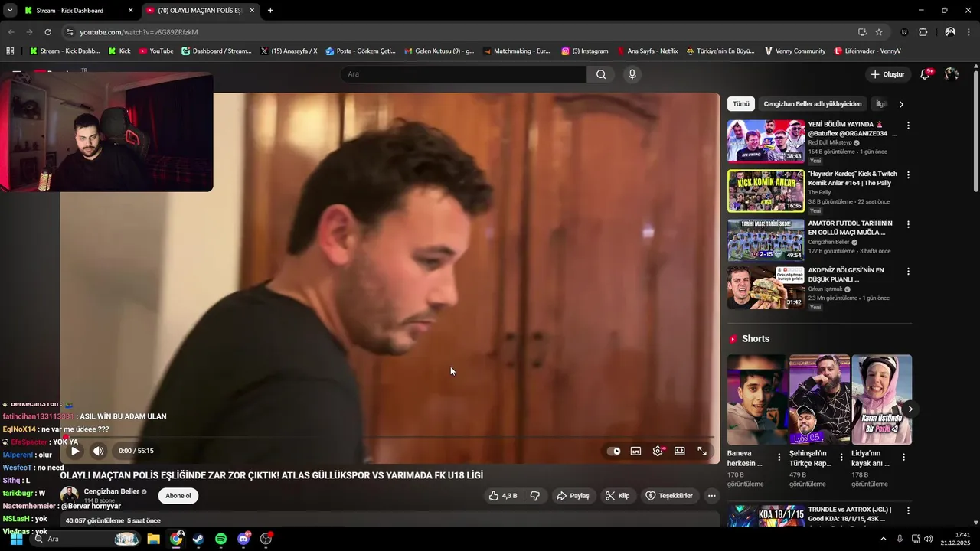
Task: Open the Oluştur create menu
Action: (x=888, y=74)
